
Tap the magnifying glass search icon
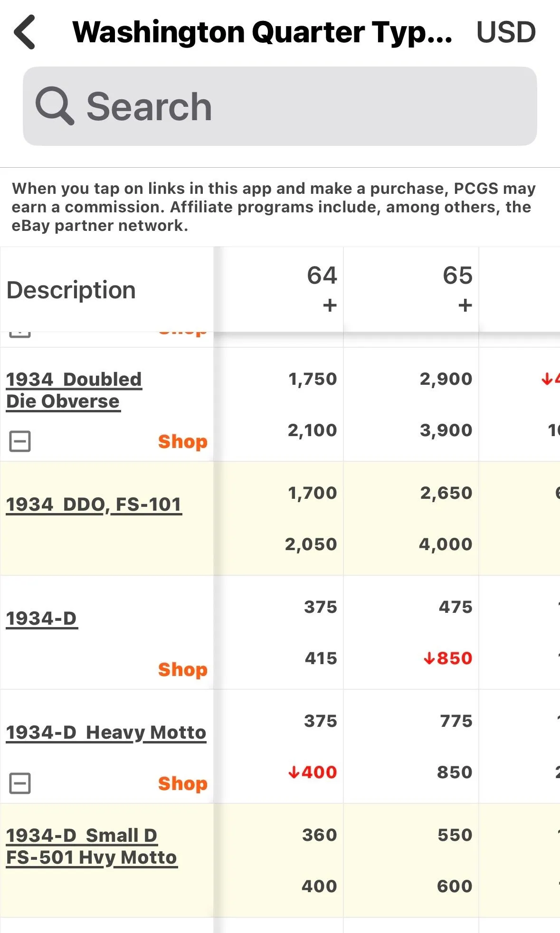[x=55, y=106]
